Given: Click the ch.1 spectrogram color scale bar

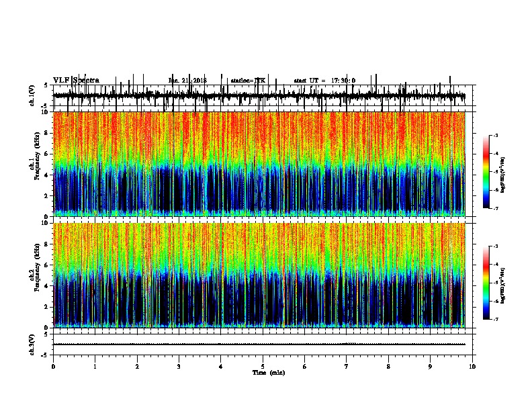Looking at the screenshot, I should (x=486, y=172).
